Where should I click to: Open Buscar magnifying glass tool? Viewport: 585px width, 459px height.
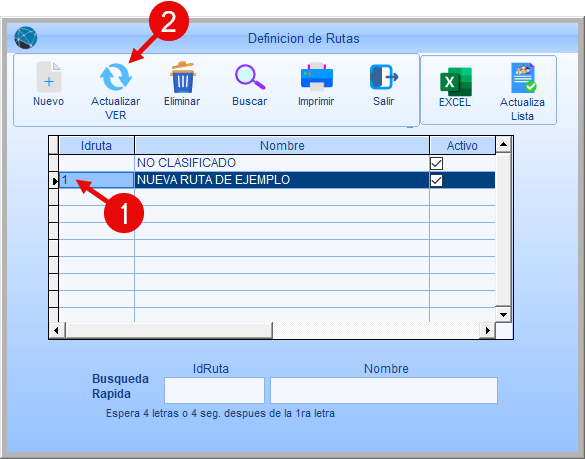pos(250,77)
